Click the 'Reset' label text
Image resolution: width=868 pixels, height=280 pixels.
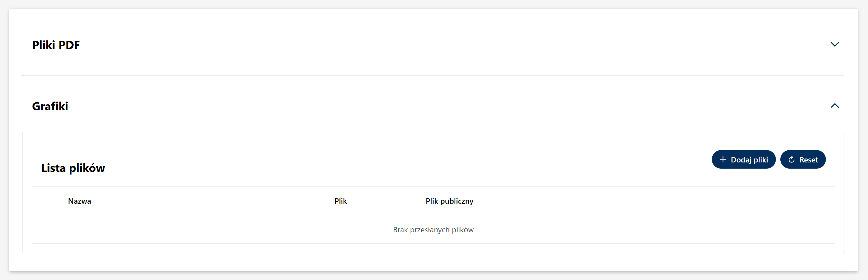808,160
